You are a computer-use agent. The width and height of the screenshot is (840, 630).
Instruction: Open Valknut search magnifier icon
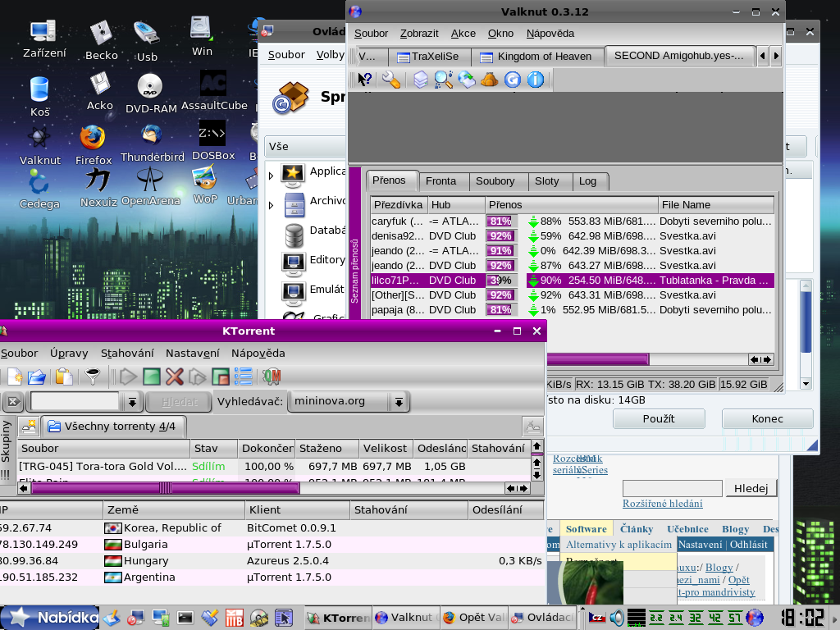pos(444,80)
